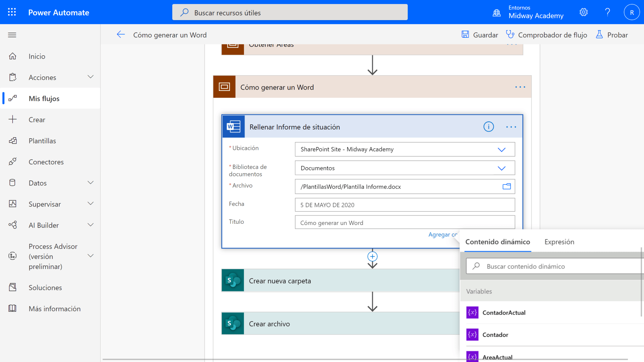Select the ContadorActual variable
The width and height of the screenshot is (644, 362).
[x=504, y=313]
